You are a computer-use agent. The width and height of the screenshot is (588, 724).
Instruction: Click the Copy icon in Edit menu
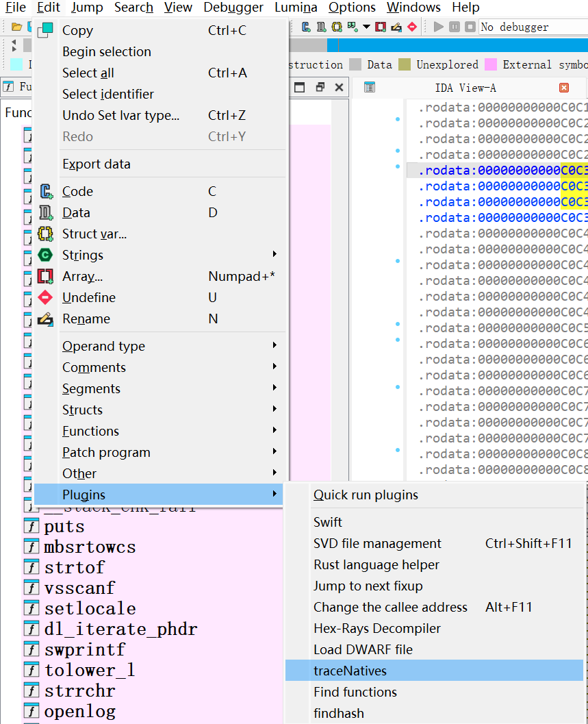tap(45, 30)
